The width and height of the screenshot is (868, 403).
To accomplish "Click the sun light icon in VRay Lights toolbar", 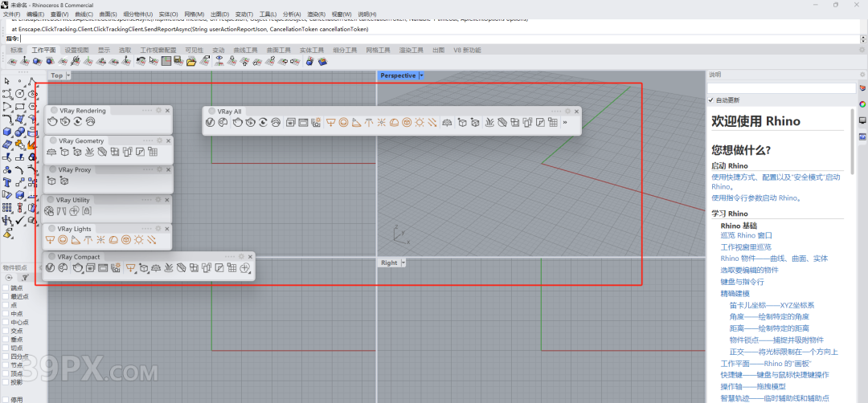I will 138,240.
